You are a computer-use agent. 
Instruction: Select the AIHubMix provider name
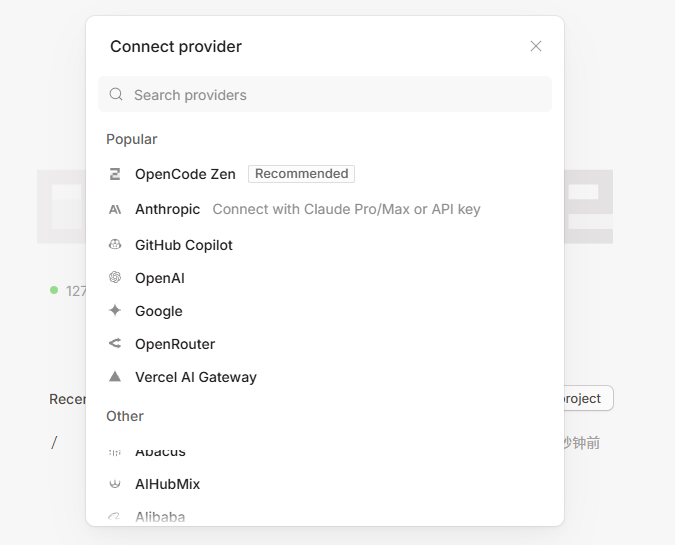pyautogui.click(x=168, y=484)
